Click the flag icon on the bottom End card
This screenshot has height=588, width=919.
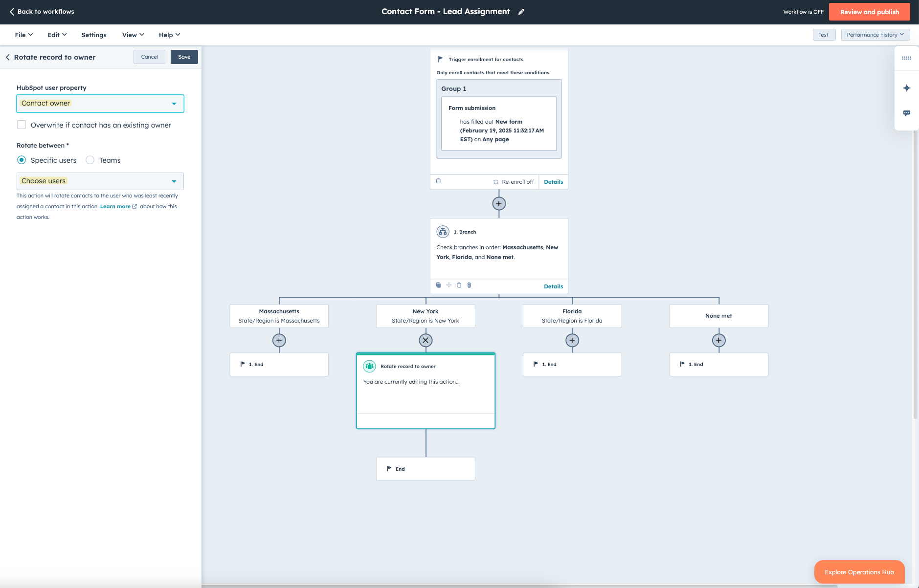click(389, 469)
